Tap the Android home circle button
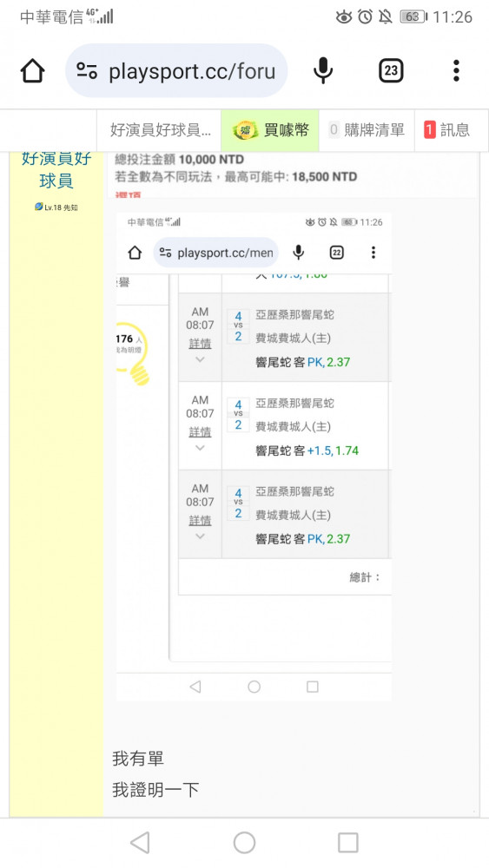The image size is (489, 868). [244, 843]
